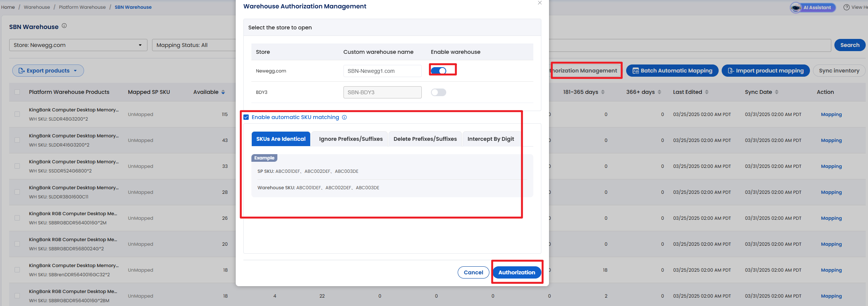Viewport: 868px width, 306px height.
Task: Select checkbox for SLDDR416G3200*2 row
Action: point(17,140)
